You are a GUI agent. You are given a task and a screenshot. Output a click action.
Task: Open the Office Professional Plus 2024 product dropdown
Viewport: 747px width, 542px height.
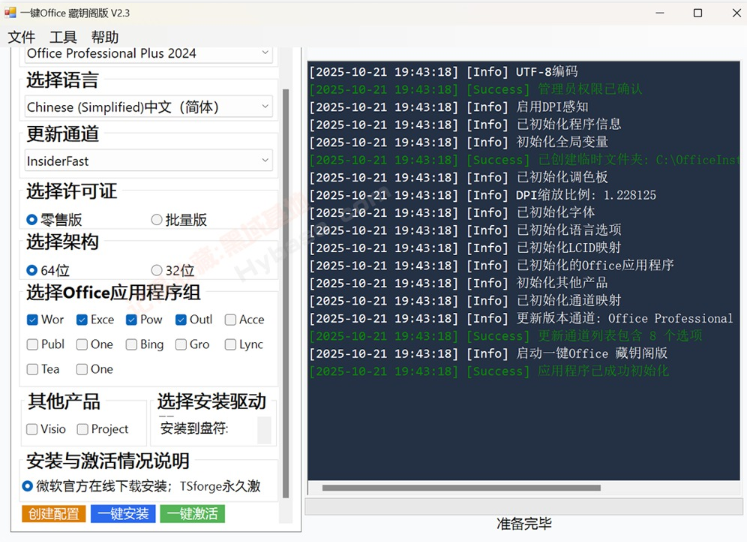point(148,53)
